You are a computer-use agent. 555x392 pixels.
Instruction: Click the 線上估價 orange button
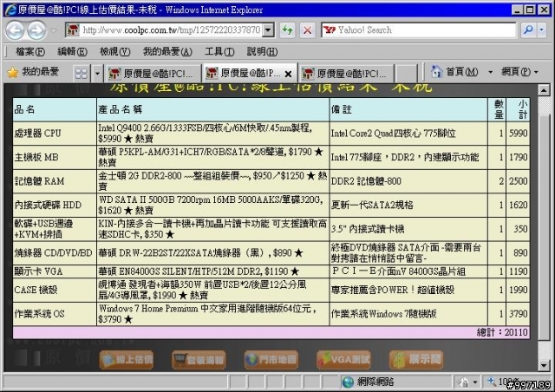click(127, 360)
